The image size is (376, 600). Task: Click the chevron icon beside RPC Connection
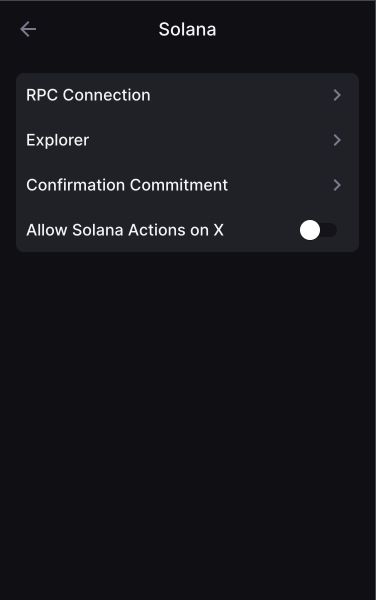click(x=337, y=95)
